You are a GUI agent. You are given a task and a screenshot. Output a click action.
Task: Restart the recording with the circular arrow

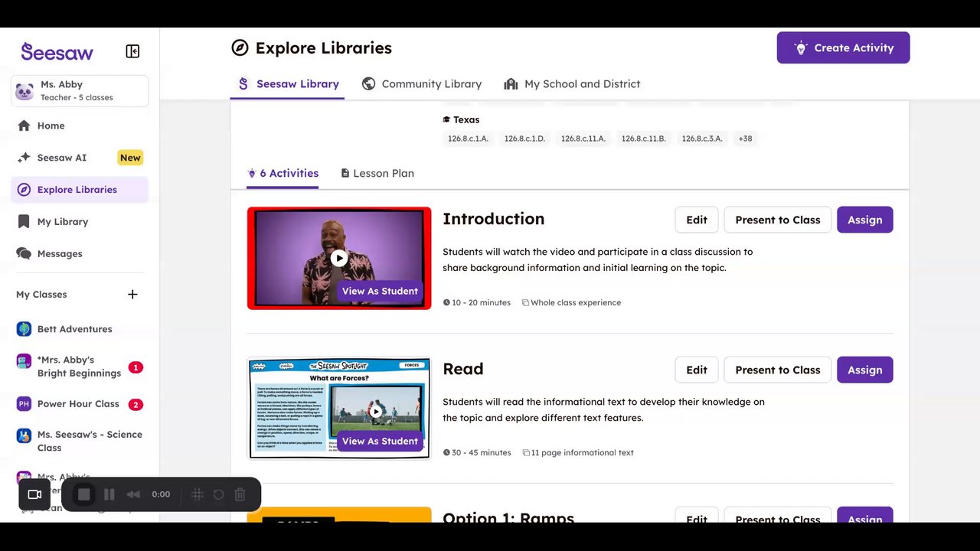tap(218, 494)
